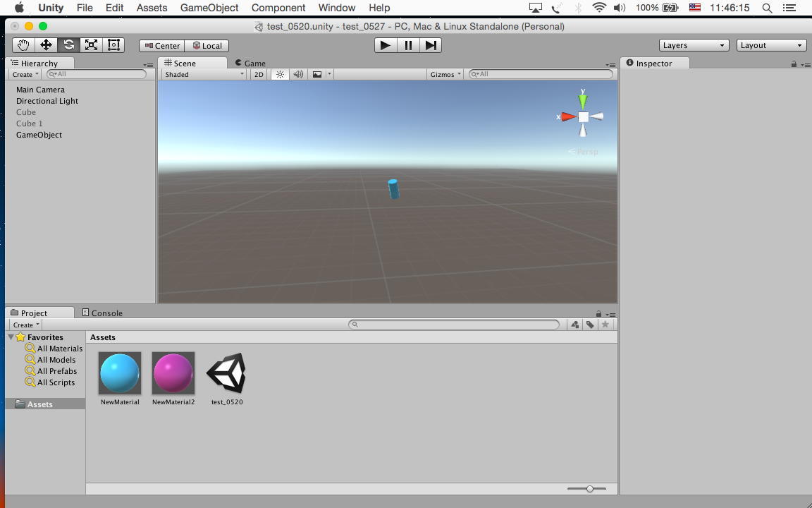812x508 pixels.
Task: Click the gizmo center cube
Action: 583,117
